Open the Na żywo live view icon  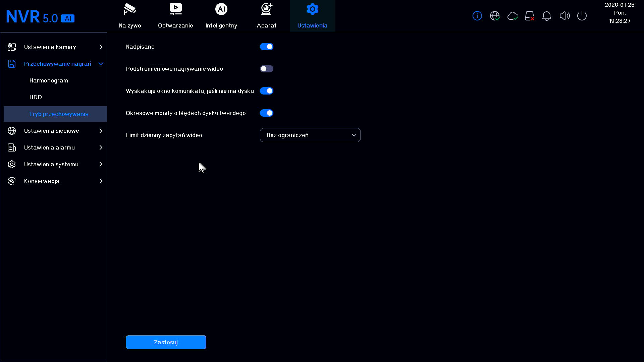[x=130, y=9]
